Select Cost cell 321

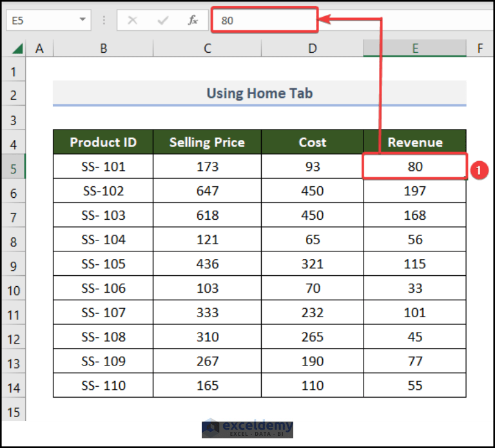pos(312,264)
